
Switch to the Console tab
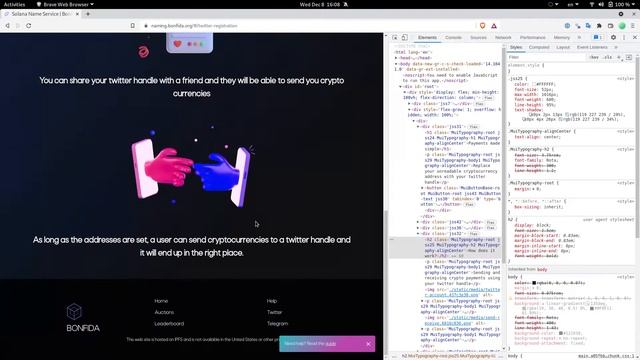coord(453,38)
